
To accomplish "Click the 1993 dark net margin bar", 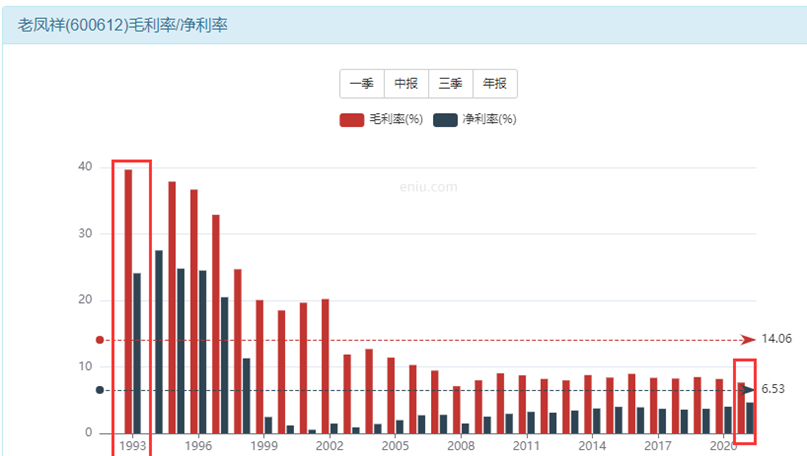I will coord(136,353).
